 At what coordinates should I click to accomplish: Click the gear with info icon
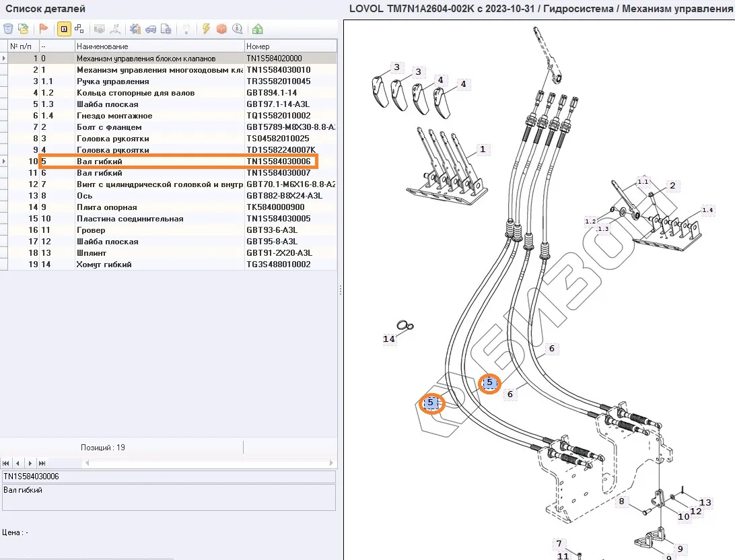coord(135,29)
